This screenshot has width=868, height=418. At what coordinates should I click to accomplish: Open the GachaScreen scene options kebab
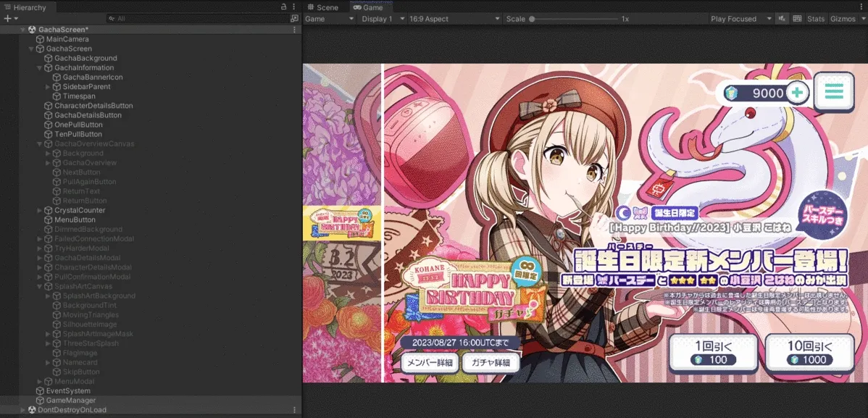293,30
